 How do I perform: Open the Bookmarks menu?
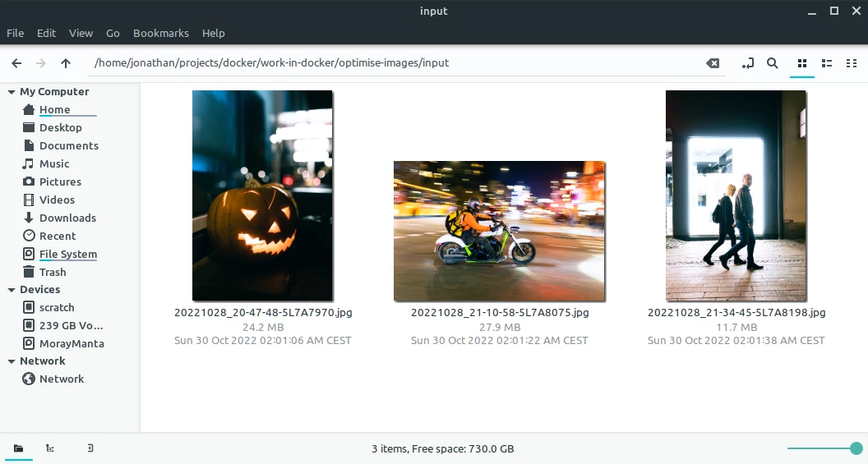[x=161, y=33]
